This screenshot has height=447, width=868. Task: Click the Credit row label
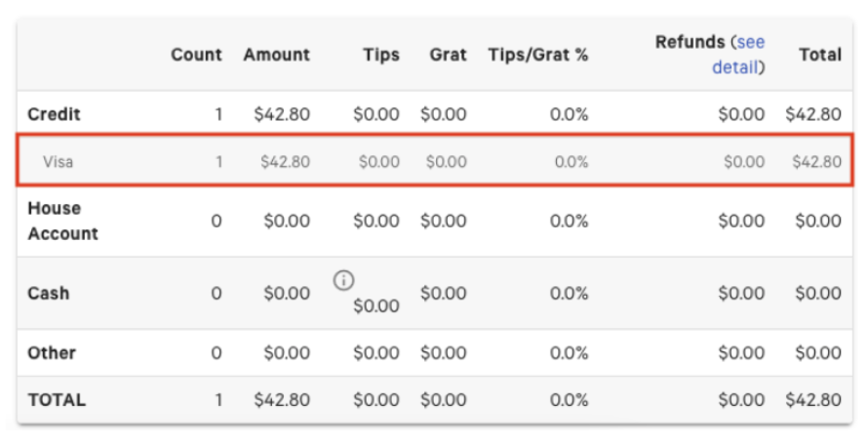pyautogui.click(x=54, y=114)
